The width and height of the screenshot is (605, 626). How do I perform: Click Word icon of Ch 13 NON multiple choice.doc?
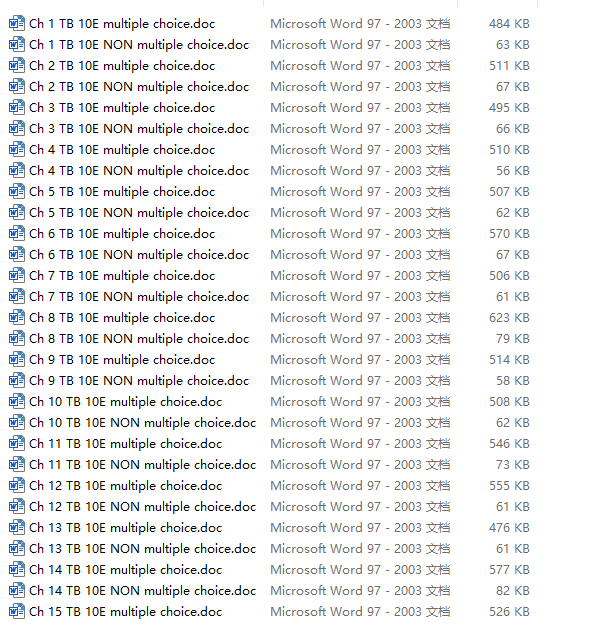(16, 549)
